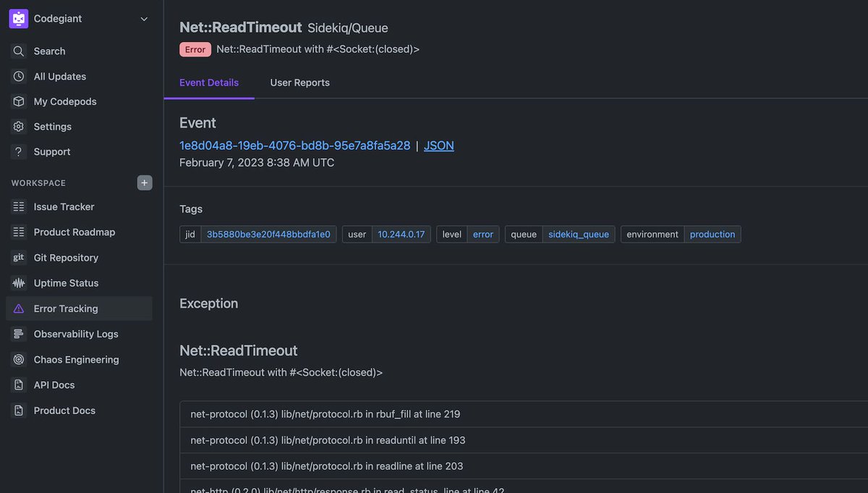Select the Issue Tracker icon

(x=18, y=206)
